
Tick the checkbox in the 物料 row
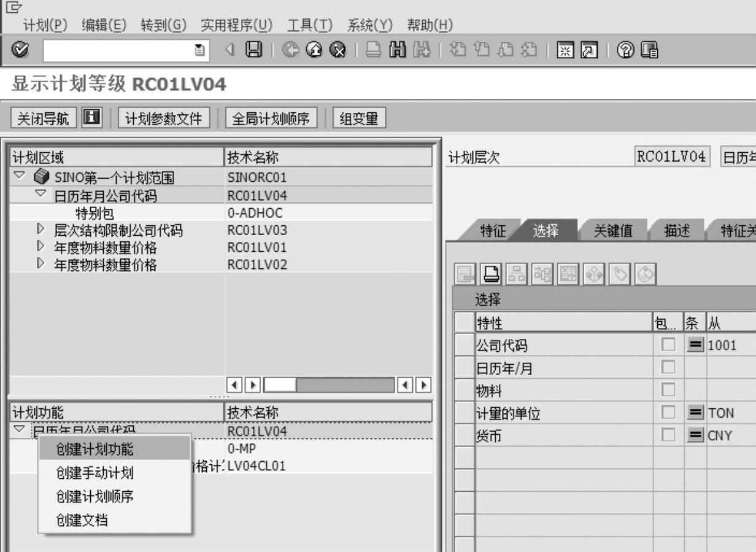668,389
